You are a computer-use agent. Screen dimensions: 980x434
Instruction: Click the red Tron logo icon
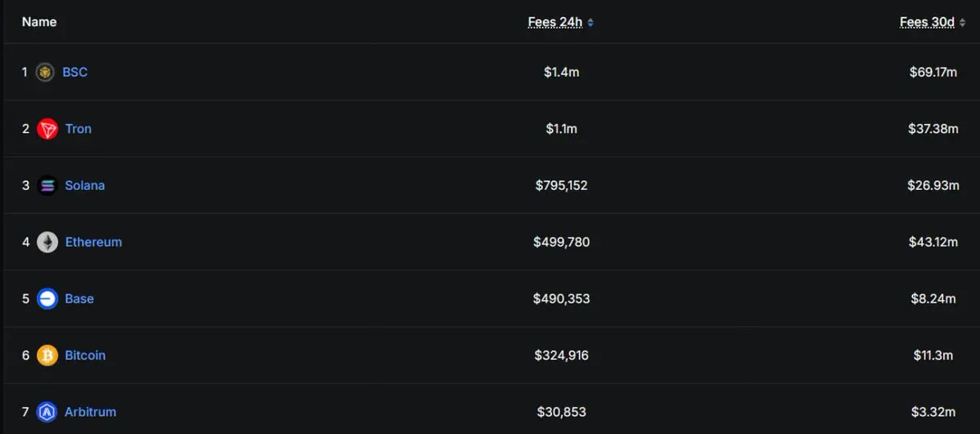pyautogui.click(x=47, y=129)
